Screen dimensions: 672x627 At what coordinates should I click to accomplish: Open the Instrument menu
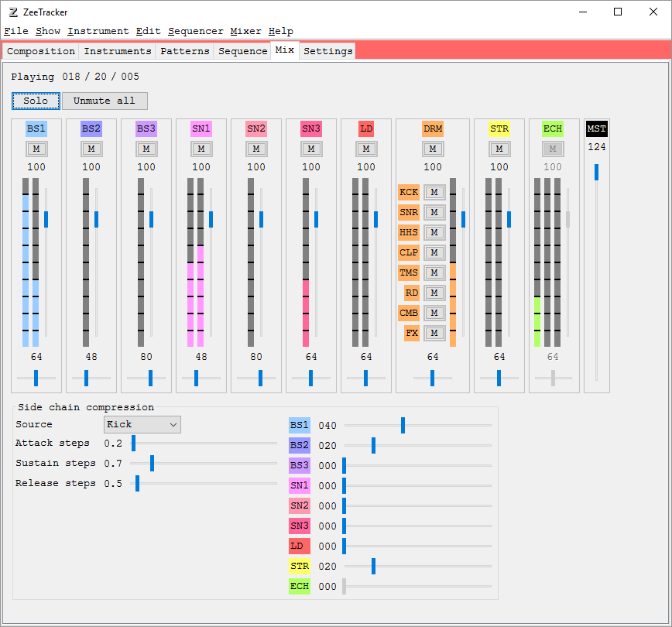click(98, 31)
